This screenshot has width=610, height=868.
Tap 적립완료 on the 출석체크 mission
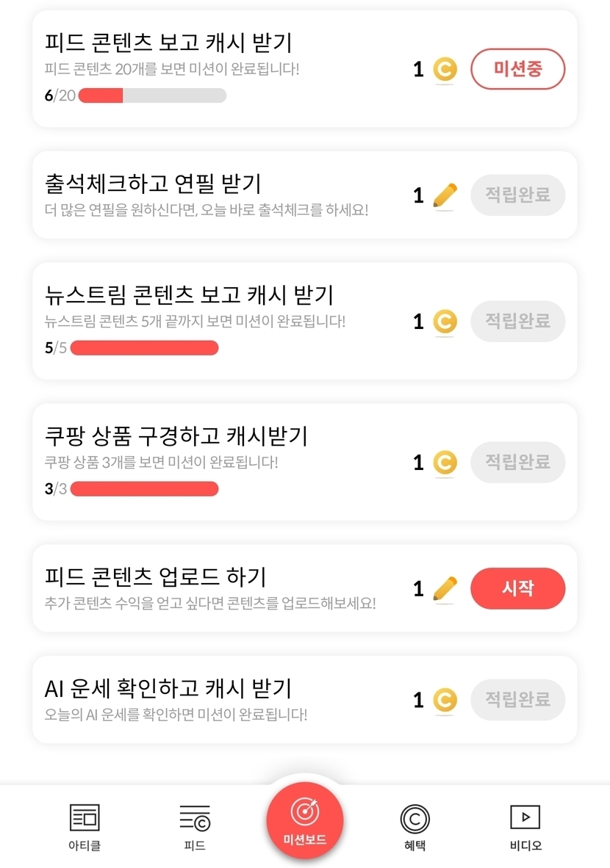pos(517,195)
